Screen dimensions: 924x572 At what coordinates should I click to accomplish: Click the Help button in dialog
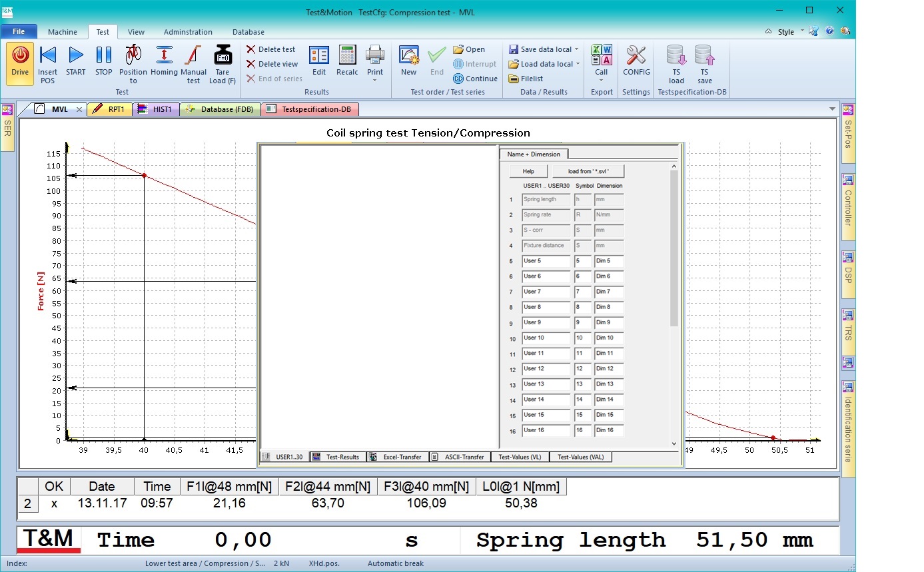click(x=528, y=171)
